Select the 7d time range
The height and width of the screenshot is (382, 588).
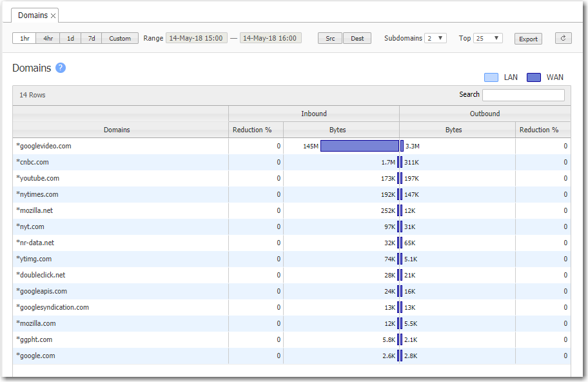pos(92,38)
